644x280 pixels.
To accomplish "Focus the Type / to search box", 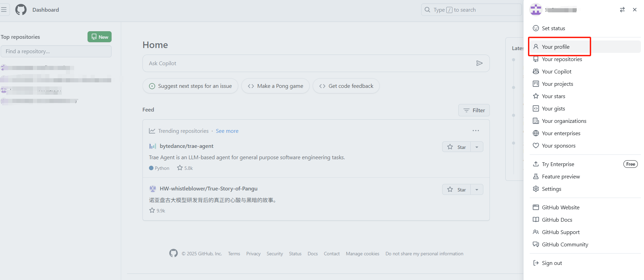I will (471, 10).
